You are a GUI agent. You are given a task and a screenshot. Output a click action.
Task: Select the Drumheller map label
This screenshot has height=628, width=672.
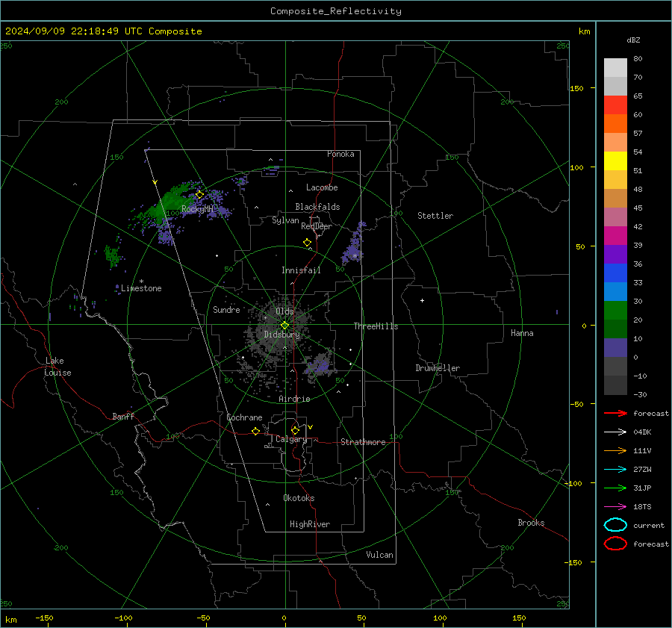click(438, 368)
